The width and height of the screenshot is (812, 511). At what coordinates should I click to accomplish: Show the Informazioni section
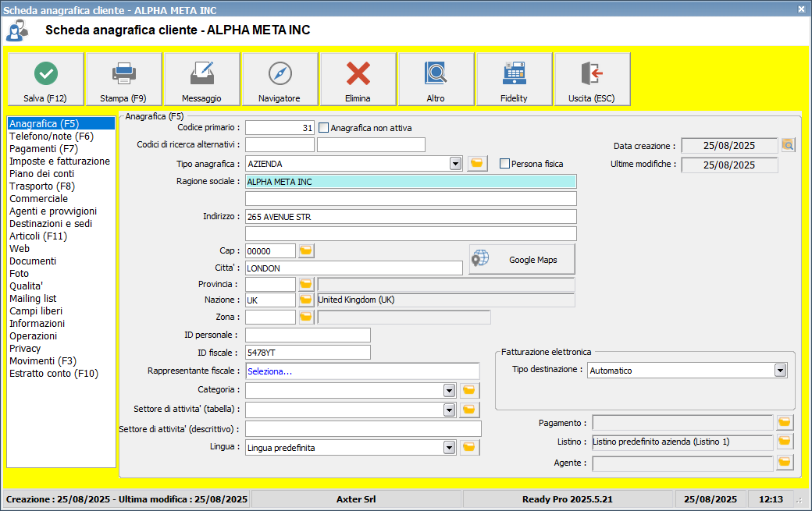coord(61,323)
